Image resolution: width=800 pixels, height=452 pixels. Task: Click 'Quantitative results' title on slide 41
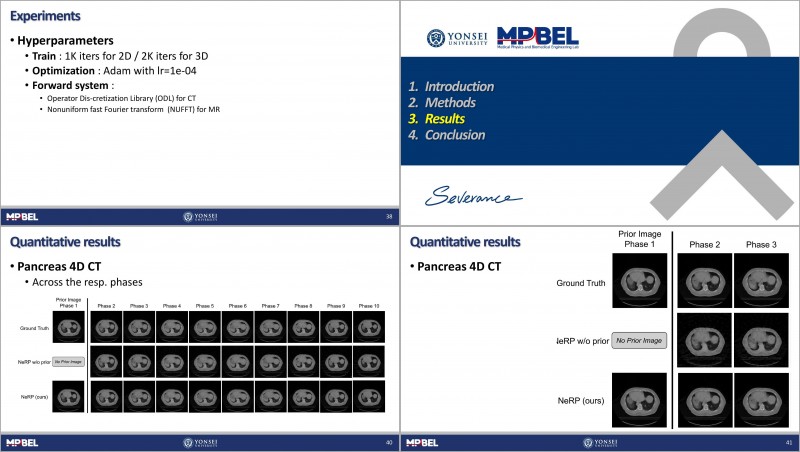click(465, 242)
